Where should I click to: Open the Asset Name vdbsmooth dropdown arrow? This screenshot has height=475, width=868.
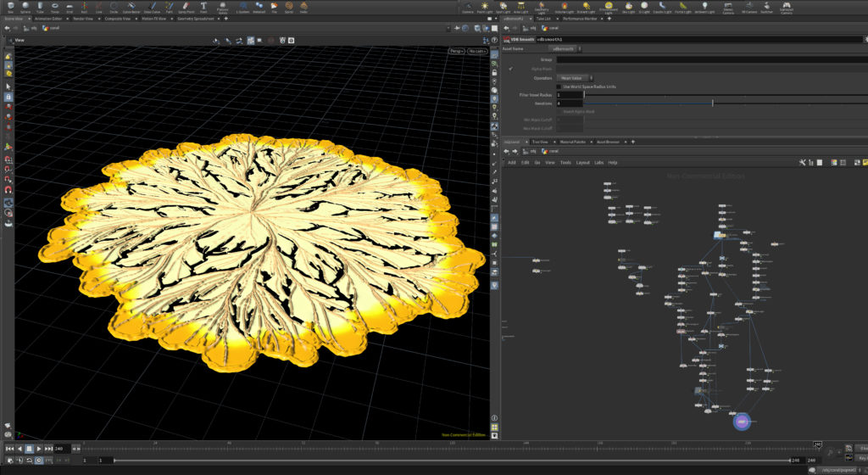click(580, 48)
